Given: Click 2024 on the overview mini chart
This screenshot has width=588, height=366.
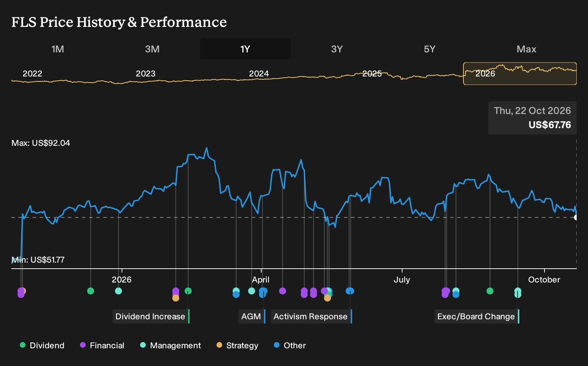Looking at the screenshot, I should 259,74.
